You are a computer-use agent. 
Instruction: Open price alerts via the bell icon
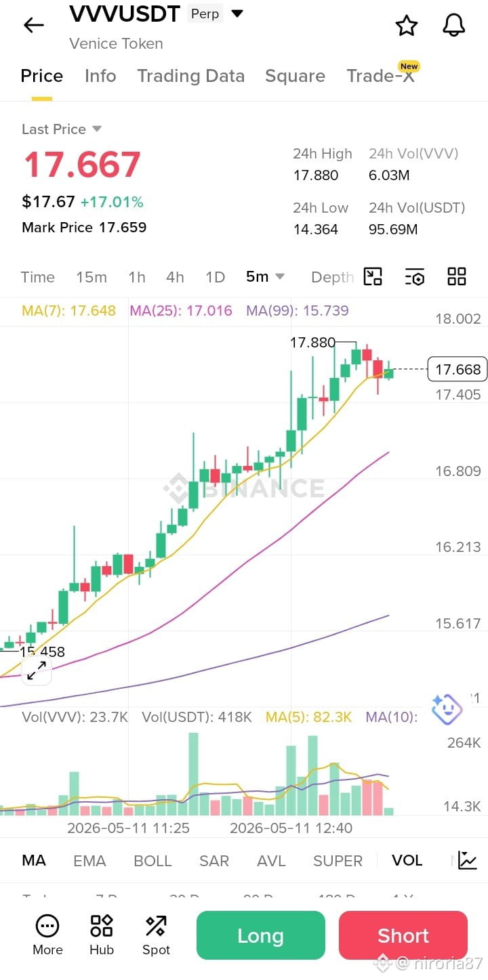454,25
